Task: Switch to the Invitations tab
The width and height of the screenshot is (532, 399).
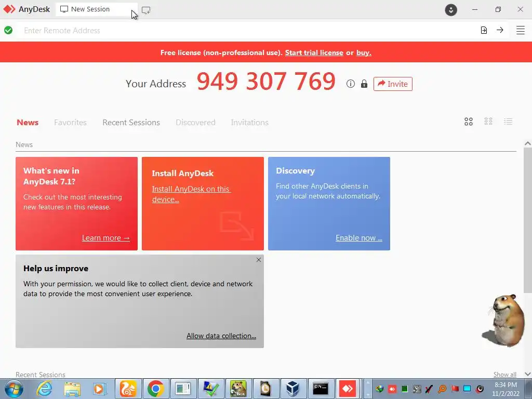Action: point(250,123)
